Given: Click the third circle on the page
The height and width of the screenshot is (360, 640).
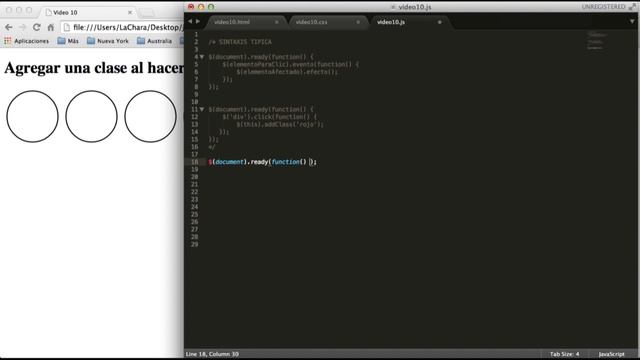Looking at the screenshot, I should (x=151, y=116).
